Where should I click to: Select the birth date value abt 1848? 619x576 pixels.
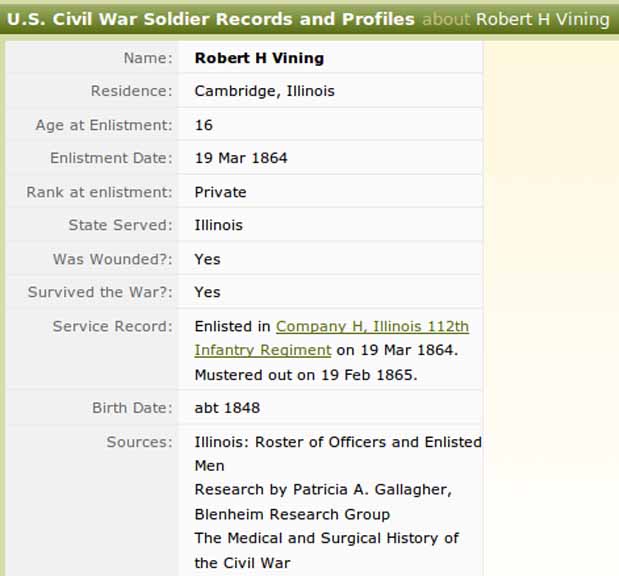click(227, 408)
